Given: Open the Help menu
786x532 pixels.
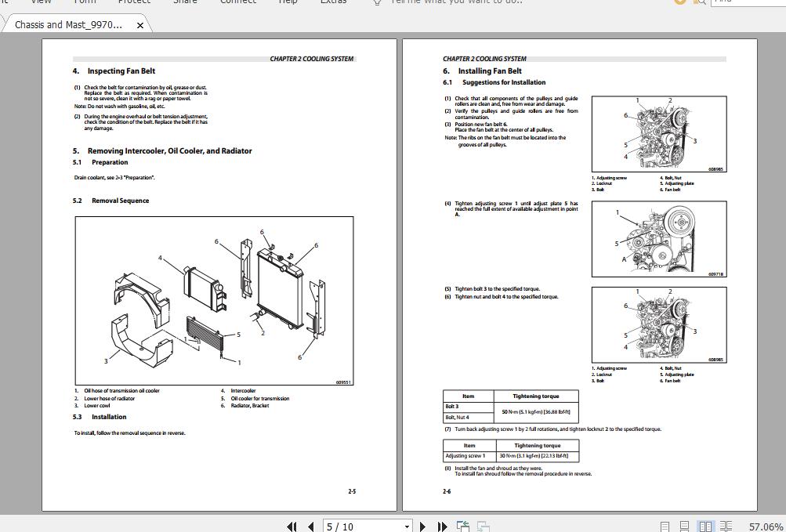Looking at the screenshot, I should click(x=287, y=2).
